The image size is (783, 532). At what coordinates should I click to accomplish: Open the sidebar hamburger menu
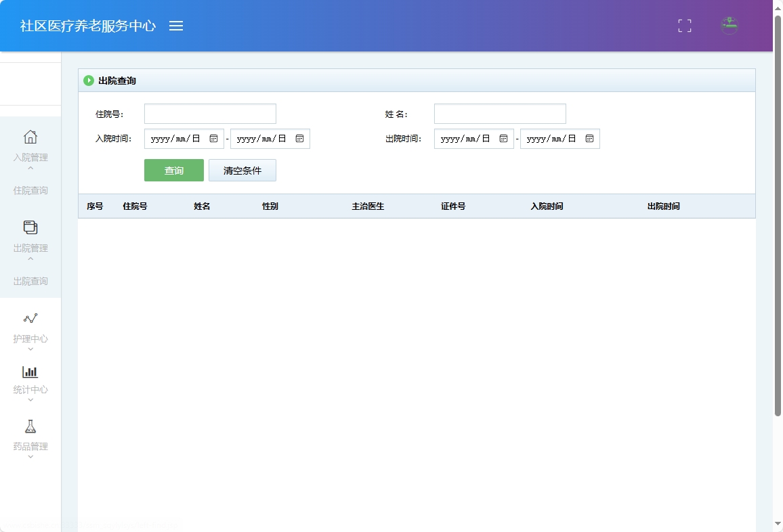[x=177, y=26]
